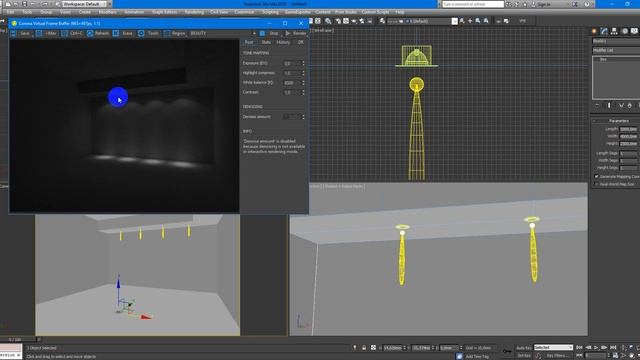Adjust the Highlight compress spinner
This screenshot has height=360, width=640.
(x=303, y=73)
